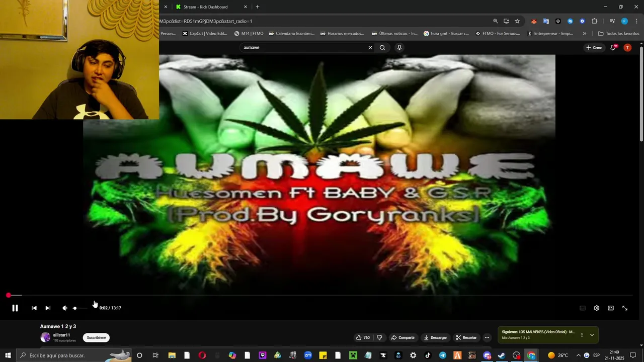Click the page vertical scrollbar
Viewport: 644px width, 362px height.
[641, 93]
